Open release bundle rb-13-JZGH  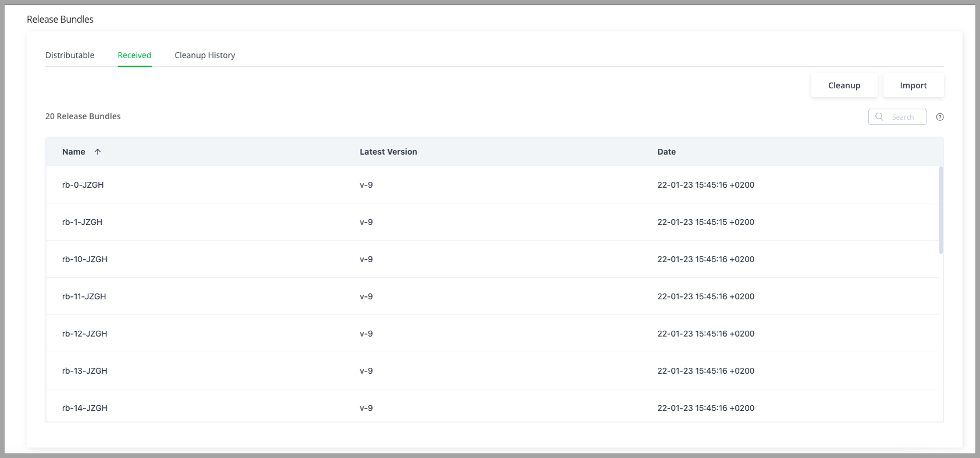pos(85,371)
